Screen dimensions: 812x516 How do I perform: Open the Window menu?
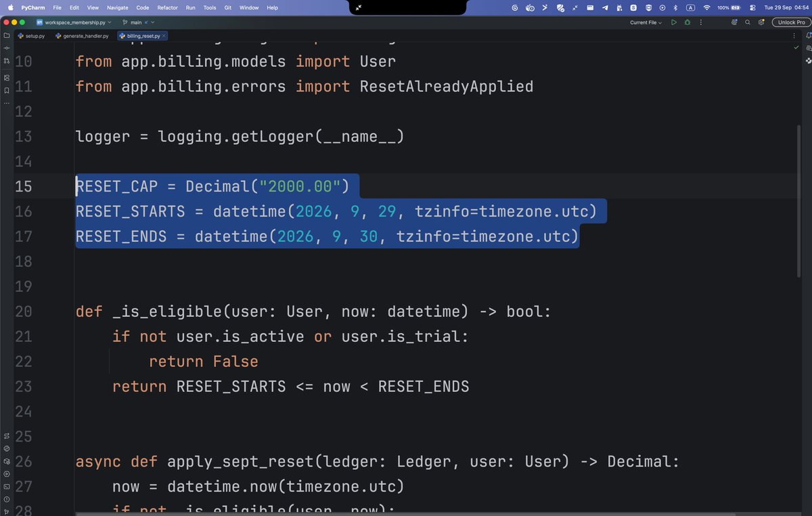[249, 7]
